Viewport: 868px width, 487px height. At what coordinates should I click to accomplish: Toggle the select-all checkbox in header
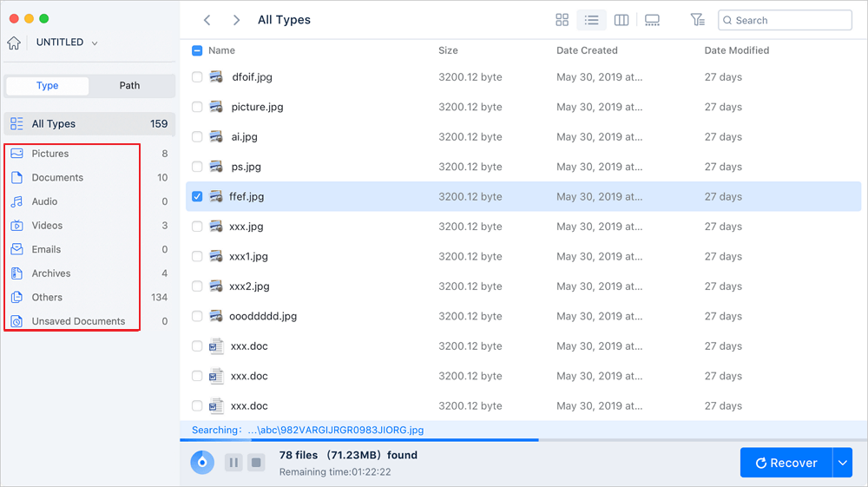197,50
